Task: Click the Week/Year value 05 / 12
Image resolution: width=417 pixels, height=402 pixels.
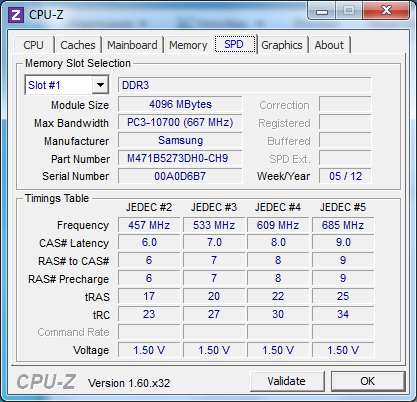Action: pyautogui.click(x=345, y=176)
